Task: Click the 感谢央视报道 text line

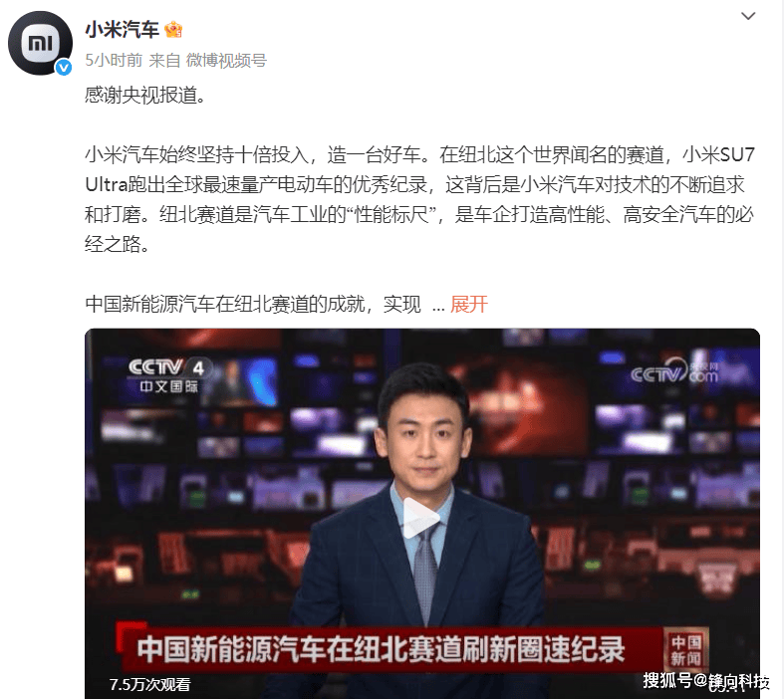Action: pos(145,95)
